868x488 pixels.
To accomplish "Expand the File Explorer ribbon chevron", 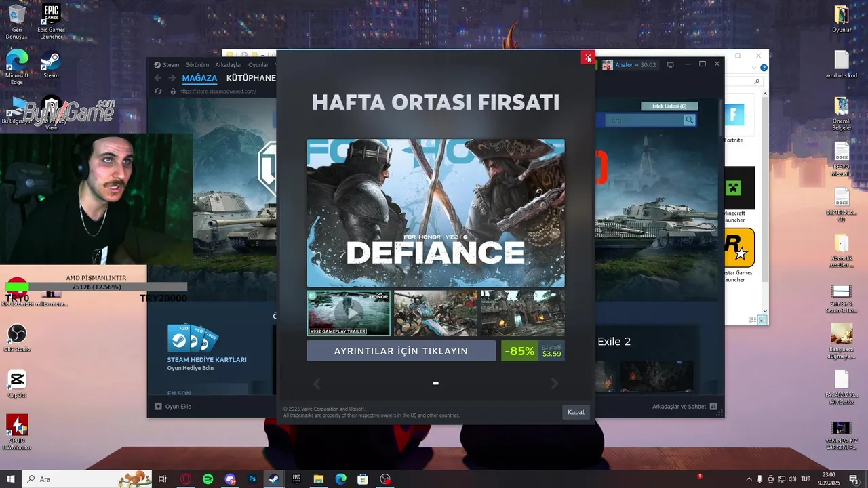I will pyautogui.click(x=755, y=68).
